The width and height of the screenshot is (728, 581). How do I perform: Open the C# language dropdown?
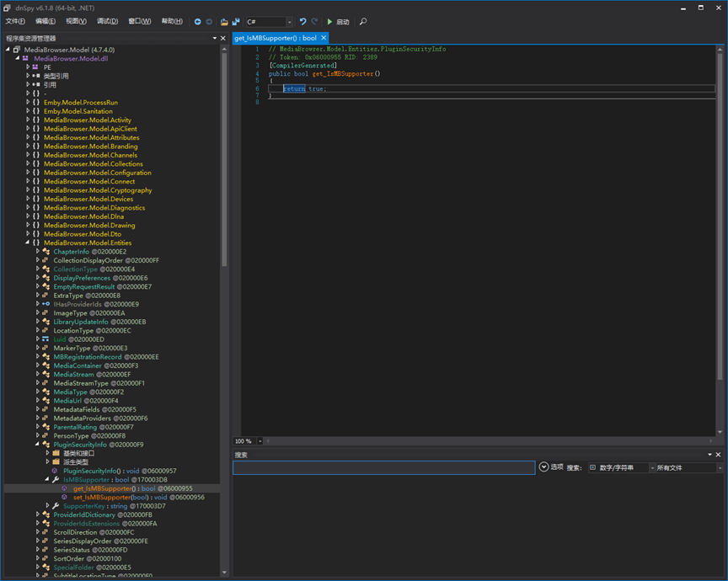pyautogui.click(x=289, y=22)
